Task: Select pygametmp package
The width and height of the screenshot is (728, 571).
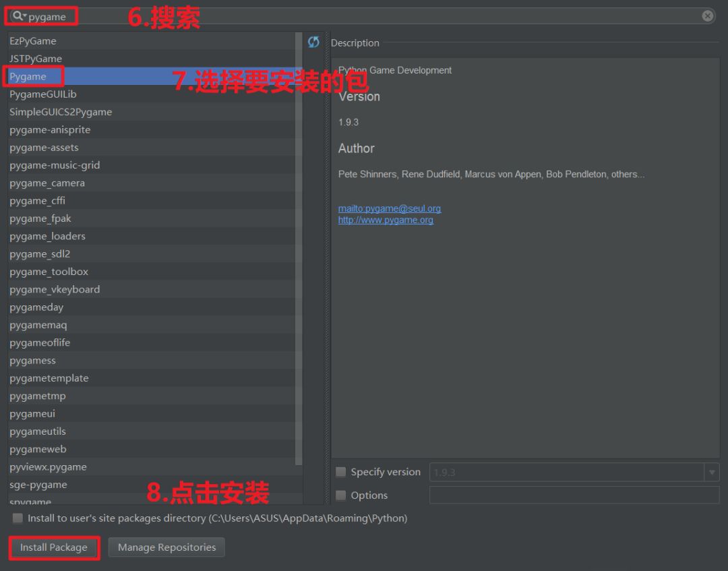Action: tap(152, 396)
